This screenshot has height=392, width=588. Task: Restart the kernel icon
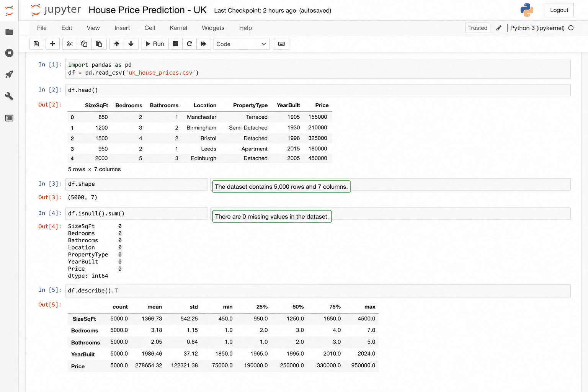click(189, 44)
